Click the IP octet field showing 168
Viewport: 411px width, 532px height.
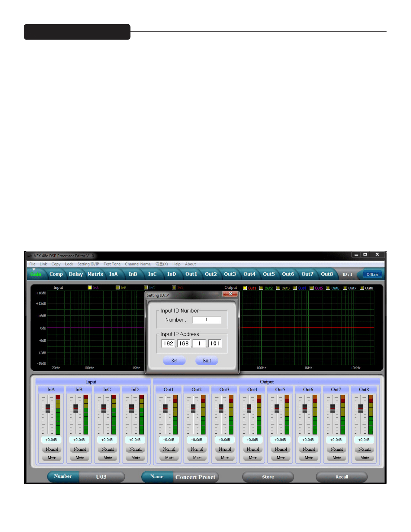[184, 343]
